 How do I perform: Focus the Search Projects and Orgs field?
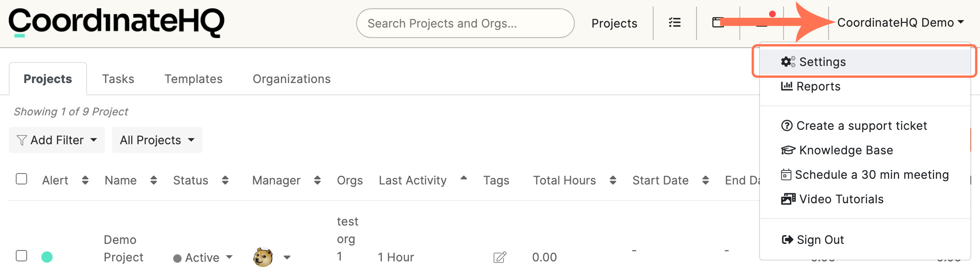(465, 23)
